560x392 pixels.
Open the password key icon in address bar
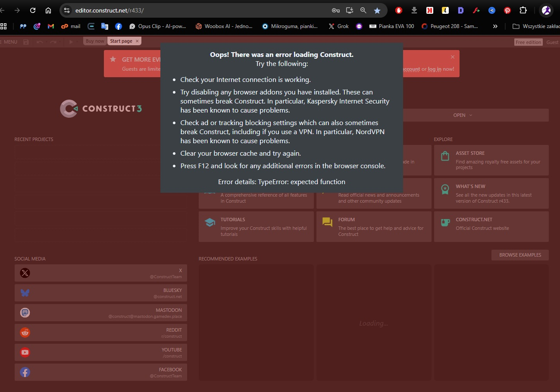[x=336, y=10]
